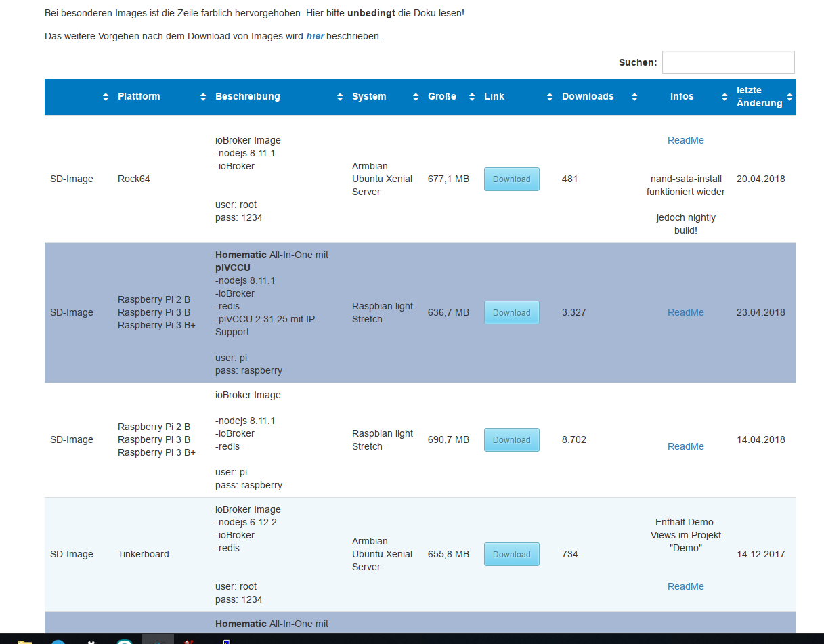Click the download count 8.702
This screenshot has height=644, width=824.
(x=574, y=439)
